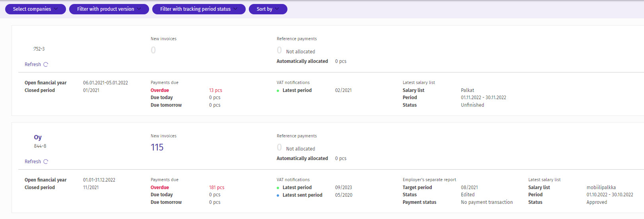644x219 pixels.
Task: Click salary list name Palkat
Action: [467, 90]
